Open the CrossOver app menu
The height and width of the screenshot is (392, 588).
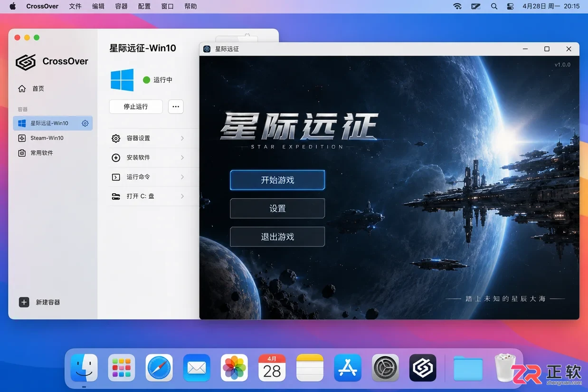pos(42,6)
